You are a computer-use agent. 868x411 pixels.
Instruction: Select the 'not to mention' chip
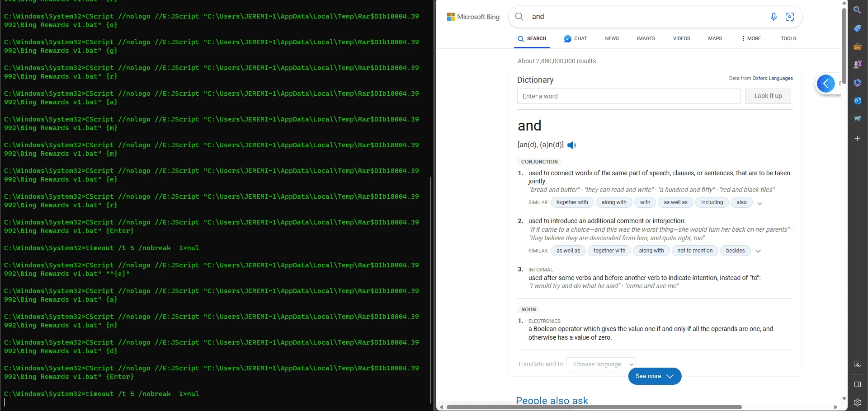(695, 251)
